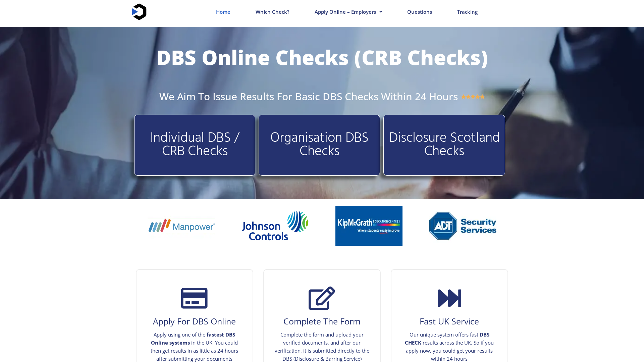This screenshot has width=644, height=362.
Task: Select the Questions navigation tab
Action: point(420,12)
